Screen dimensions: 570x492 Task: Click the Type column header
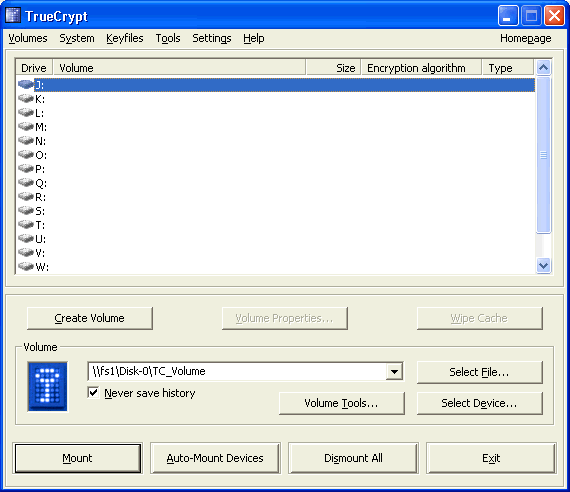pos(508,68)
